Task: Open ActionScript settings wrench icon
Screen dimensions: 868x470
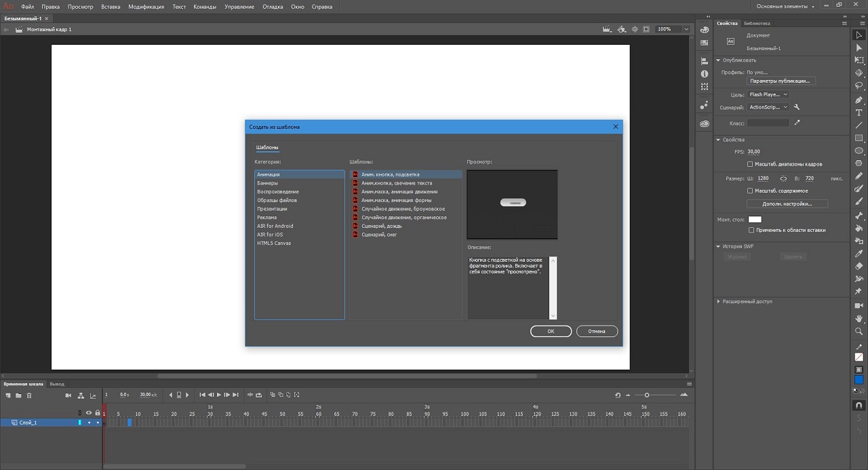Action: pyautogui.click(x=797, y=107)
